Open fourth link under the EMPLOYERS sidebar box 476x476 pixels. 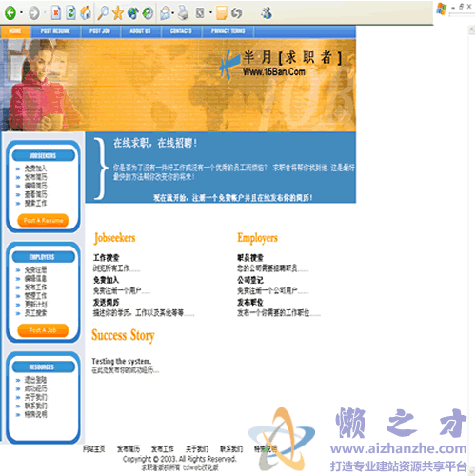(35, 296)
